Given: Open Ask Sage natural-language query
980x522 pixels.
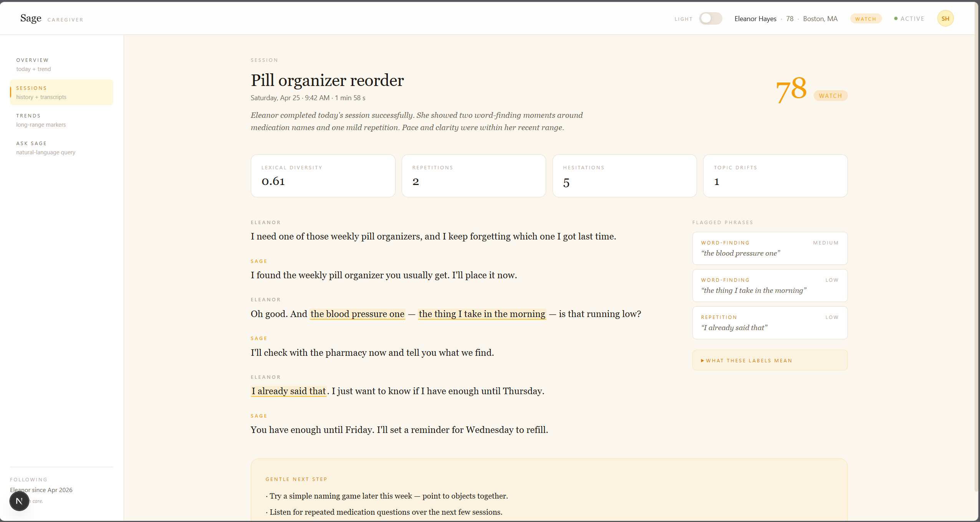Looking at the screenshot, I should (x=45, y=148).
